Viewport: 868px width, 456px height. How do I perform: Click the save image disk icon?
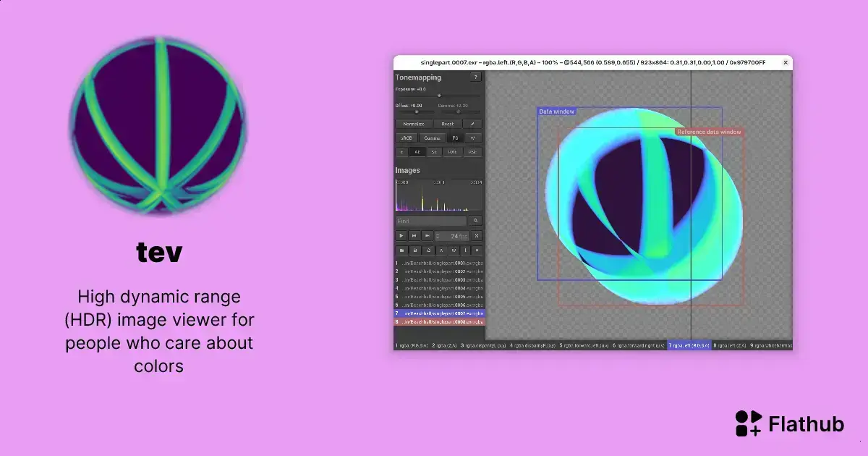click(414, 250)
